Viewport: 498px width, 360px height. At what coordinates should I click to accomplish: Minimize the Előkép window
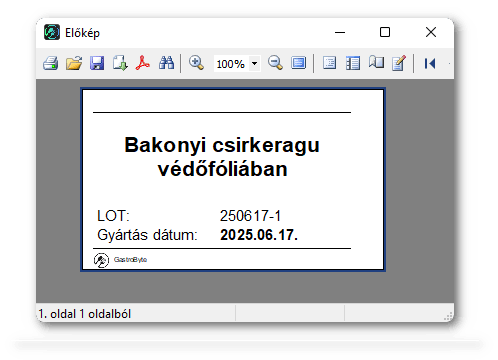coord(340,32)
